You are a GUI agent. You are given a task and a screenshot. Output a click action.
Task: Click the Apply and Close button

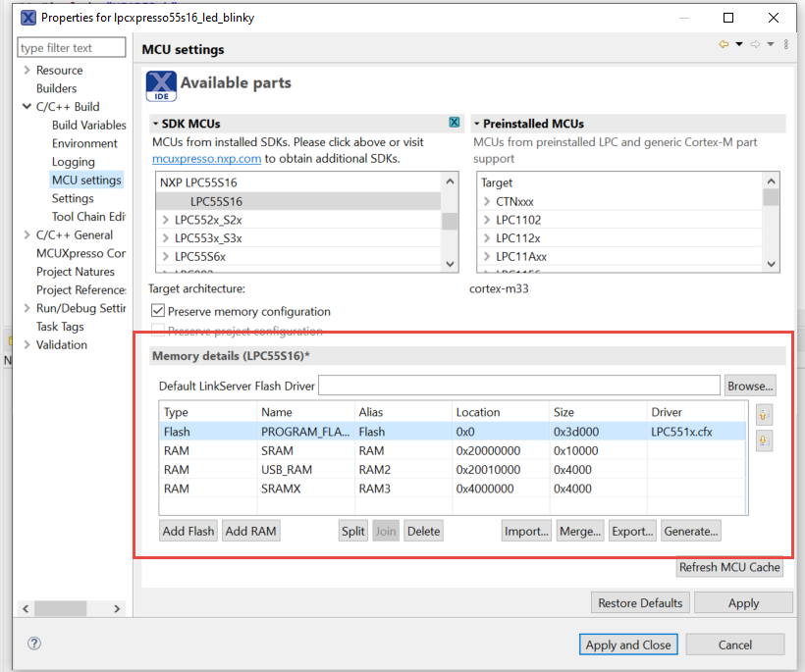pos(628,645)
